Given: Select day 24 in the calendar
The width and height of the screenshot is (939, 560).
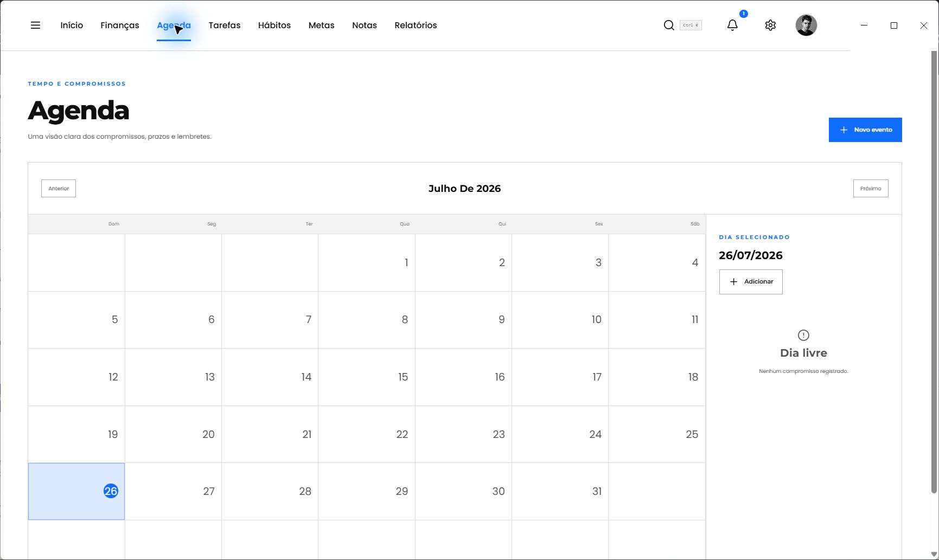Looking at the screenshot, I should pos(560,434).
